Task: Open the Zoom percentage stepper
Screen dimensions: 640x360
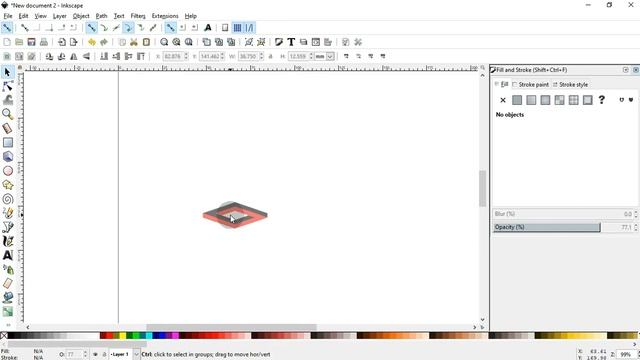Action: tap(638, 354)
